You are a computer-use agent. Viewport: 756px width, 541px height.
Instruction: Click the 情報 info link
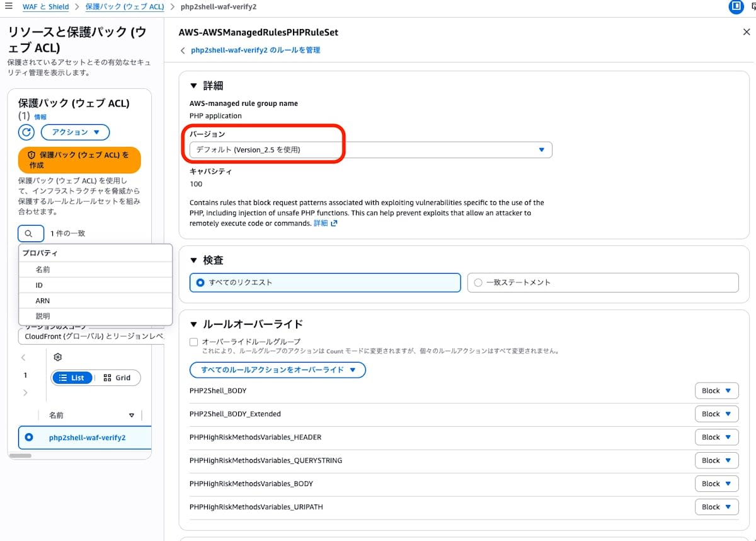[x=40, y=117]
